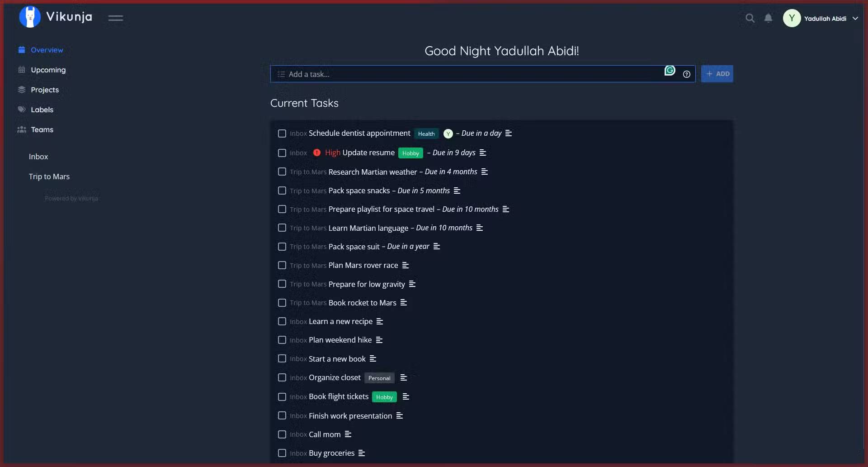Select the Trip to Mars project in sidebar
Image resolution: width=868 pixels, height=467 pixels.
[x=49, y=176]
